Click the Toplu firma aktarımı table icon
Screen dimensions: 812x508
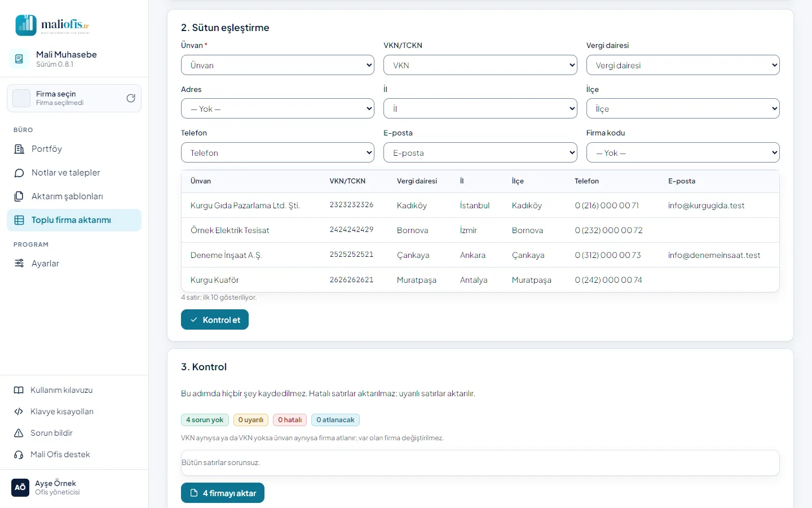(19, 220)
